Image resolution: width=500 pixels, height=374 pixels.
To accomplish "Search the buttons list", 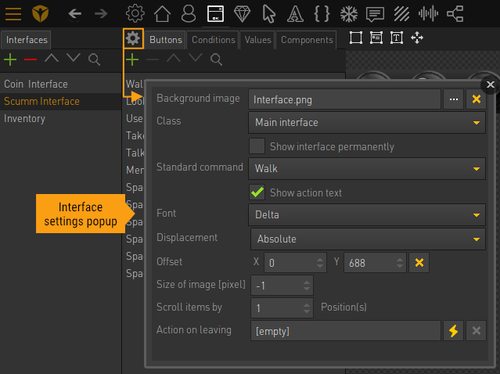I will 216,59.
